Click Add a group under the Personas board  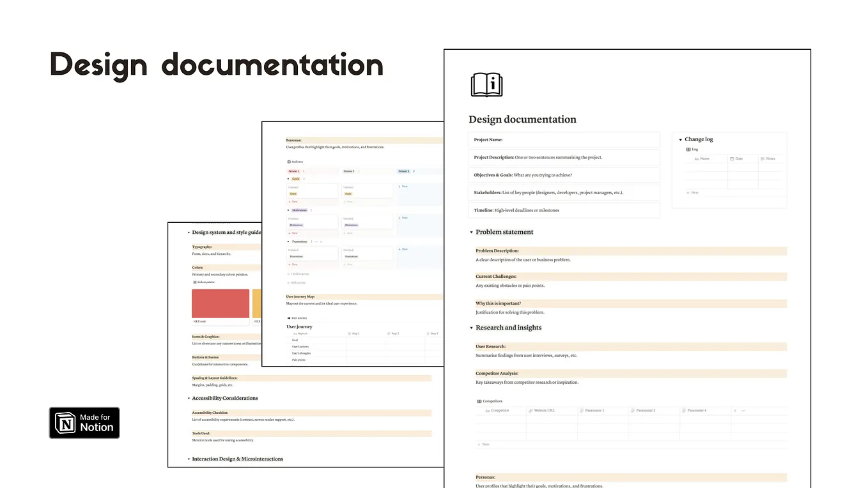point(298,283)
